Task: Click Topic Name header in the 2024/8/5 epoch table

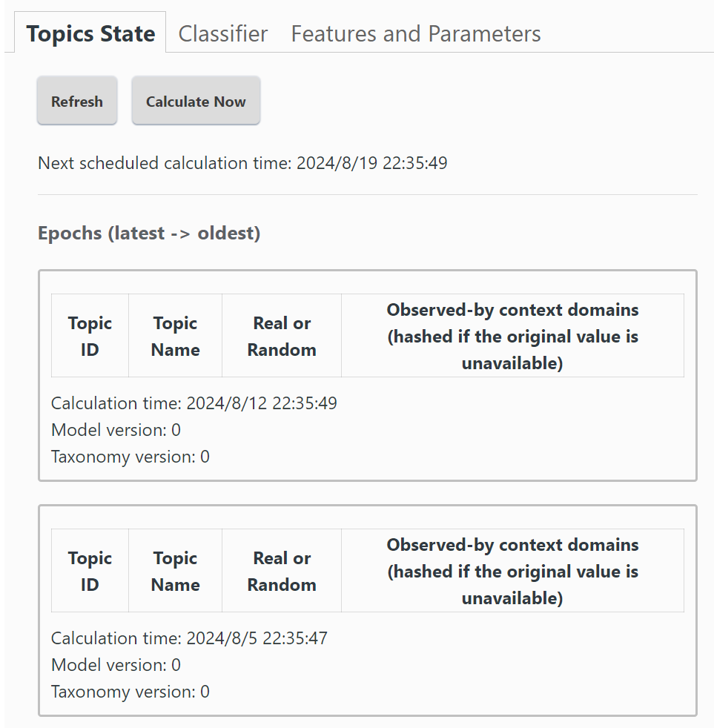Action: (x=175, y=571)
